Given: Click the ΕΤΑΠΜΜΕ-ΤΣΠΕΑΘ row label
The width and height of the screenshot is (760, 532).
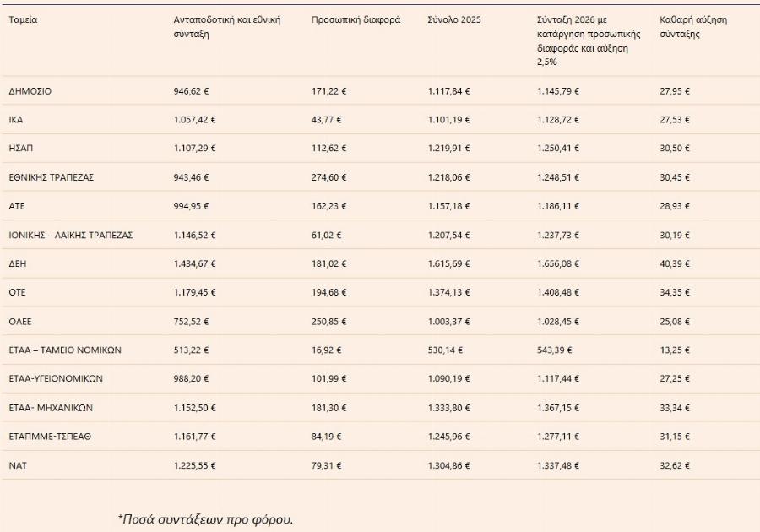Looking at the screenshot, I should (49, 437).
